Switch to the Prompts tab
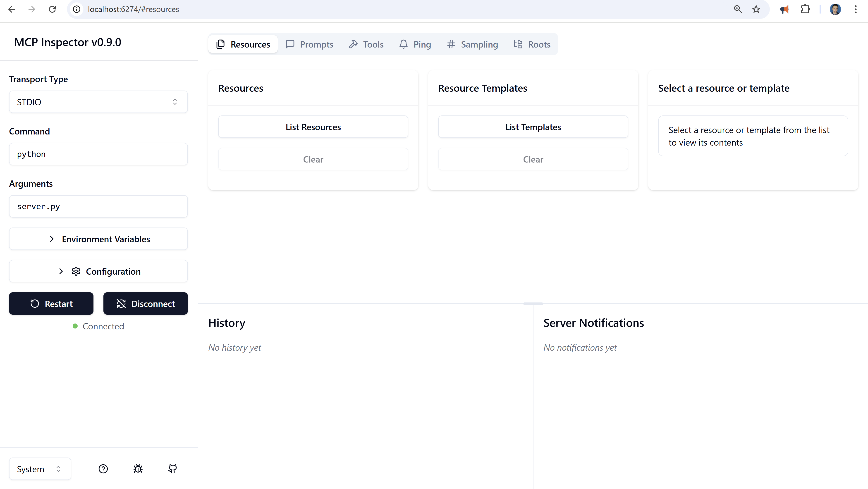Image resolution: width=868 pixels, height=489 pixels. tap(309, 44)
